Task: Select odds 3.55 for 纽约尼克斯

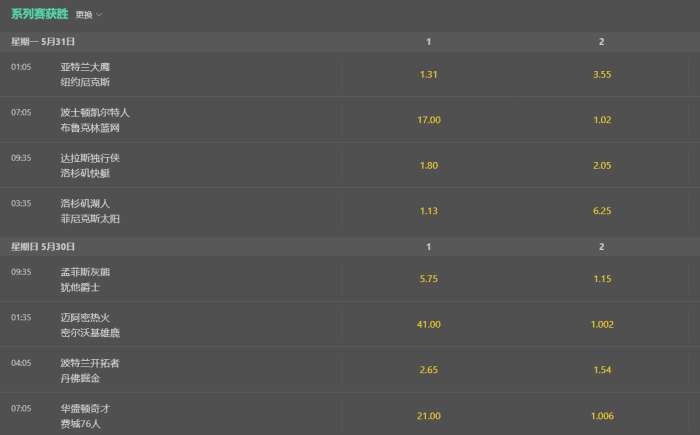Action: [x=602, y=74]
